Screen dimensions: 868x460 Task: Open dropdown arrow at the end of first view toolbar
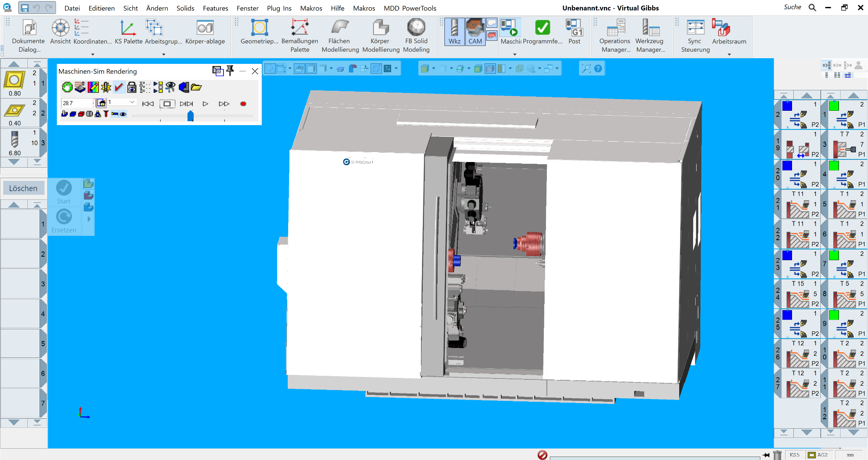pyautogui.click(x=396, y=69)
